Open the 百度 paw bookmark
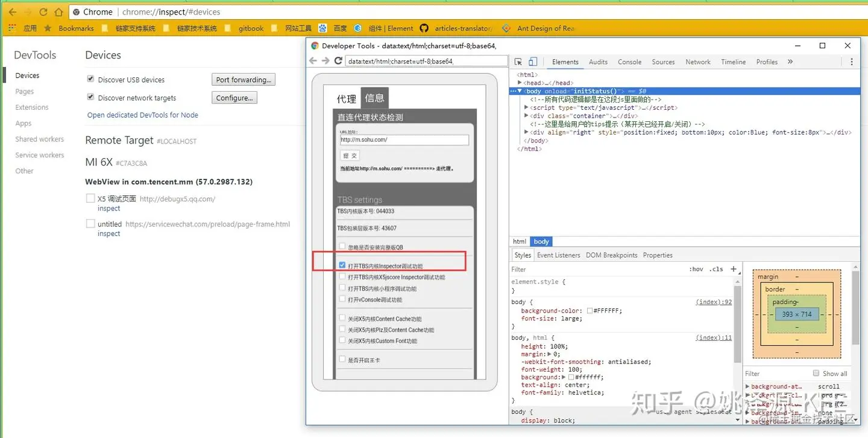The width and height of the screenshot is (868, 438). pos(333,28)
